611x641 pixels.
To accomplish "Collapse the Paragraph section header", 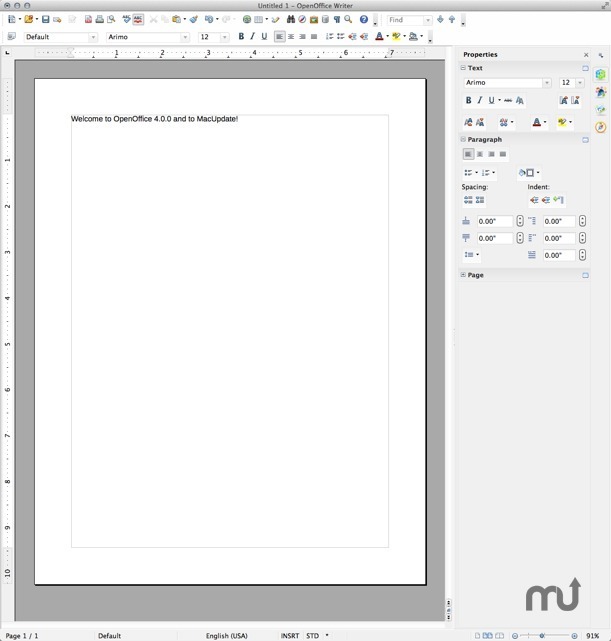I will click(x=463, y=139).
